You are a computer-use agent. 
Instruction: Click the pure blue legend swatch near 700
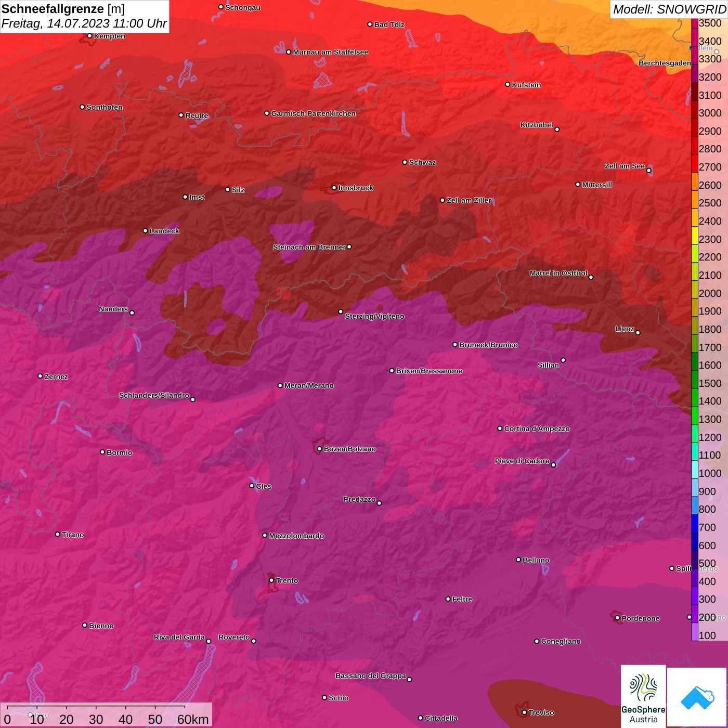pyautogui.click(x=695, y=524)
